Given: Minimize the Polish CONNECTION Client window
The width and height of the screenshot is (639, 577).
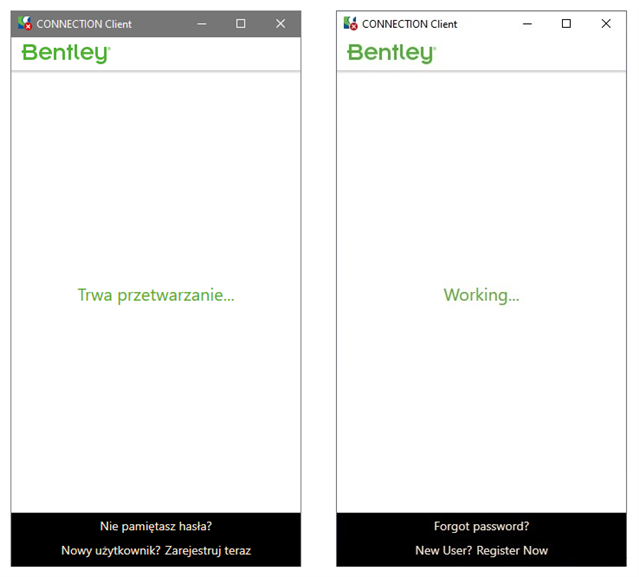Looking at the screenshot, I should 202,24.
